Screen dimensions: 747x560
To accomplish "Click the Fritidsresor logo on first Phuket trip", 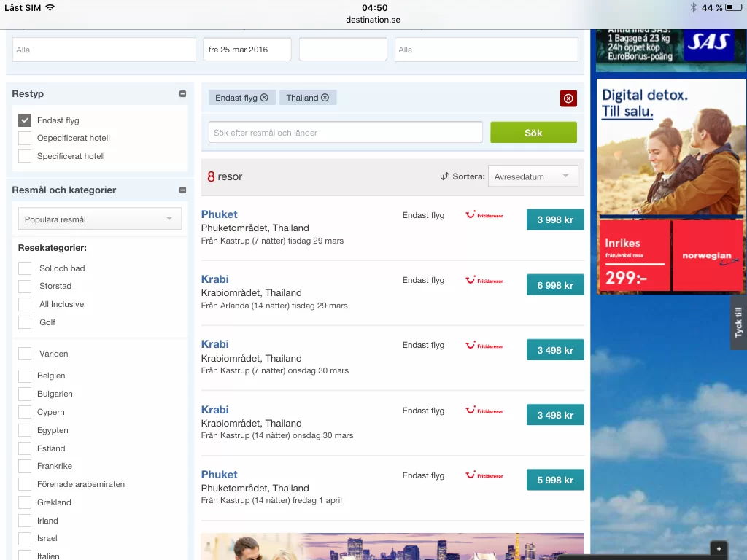I will coord(484,215).
